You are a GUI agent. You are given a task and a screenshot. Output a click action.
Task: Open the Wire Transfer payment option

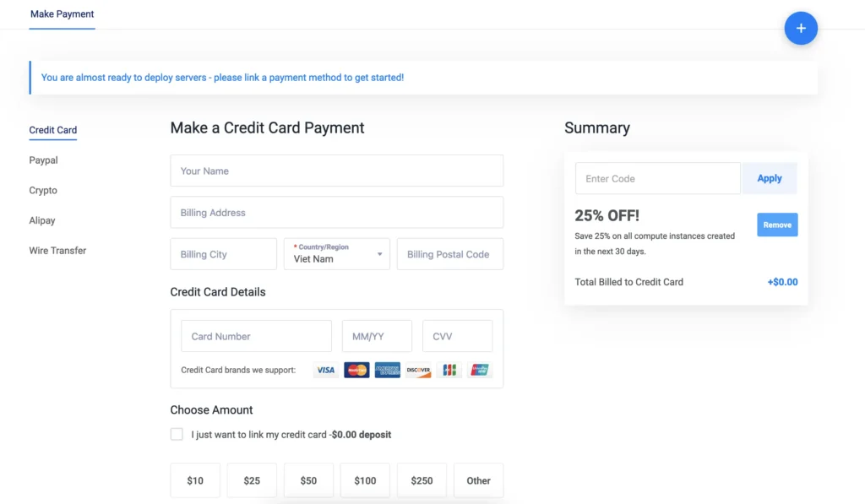[x=57, y=251]
